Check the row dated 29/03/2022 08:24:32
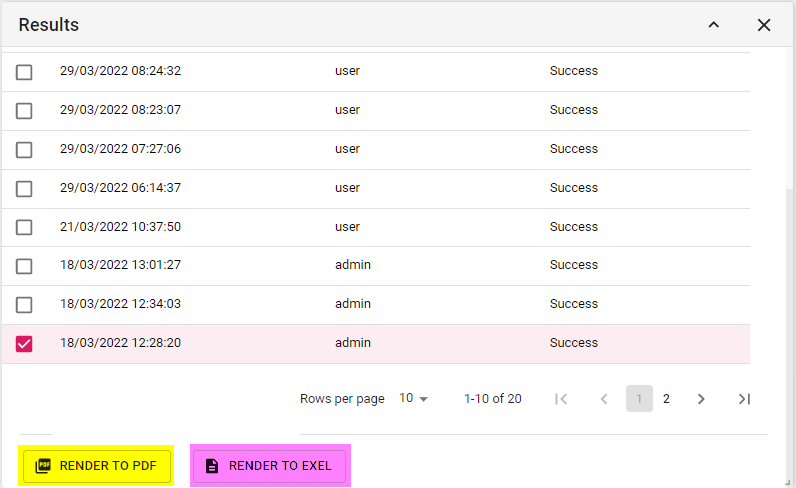Viewport: 796px width, 488px height. [24, 72]
